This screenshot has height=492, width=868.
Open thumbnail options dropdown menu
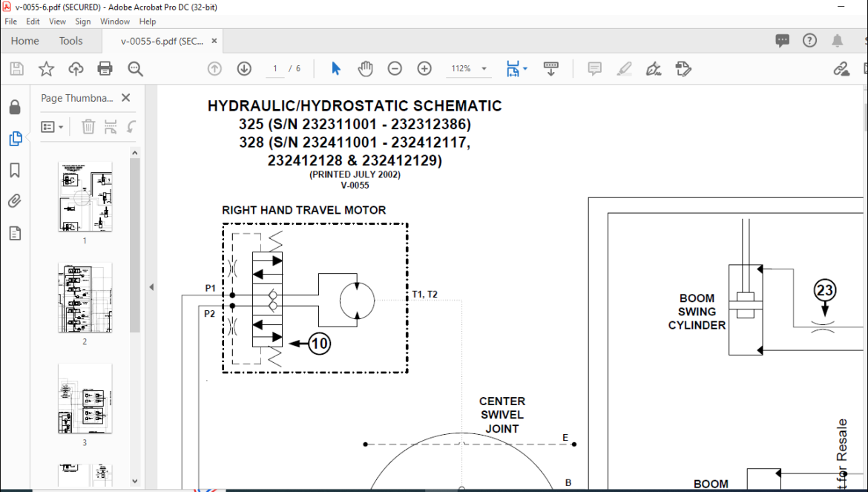coord(52,127)
